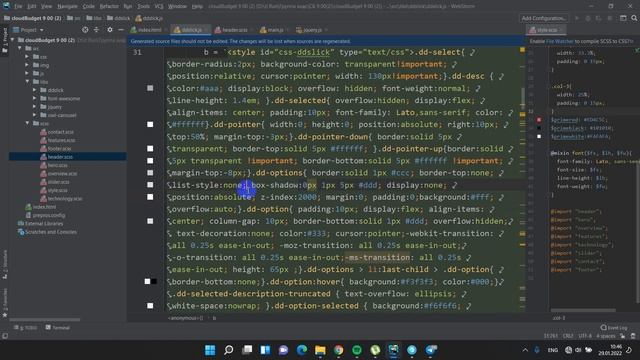
Task: Click the taskbar Search icon
Action: coord(229,350)
